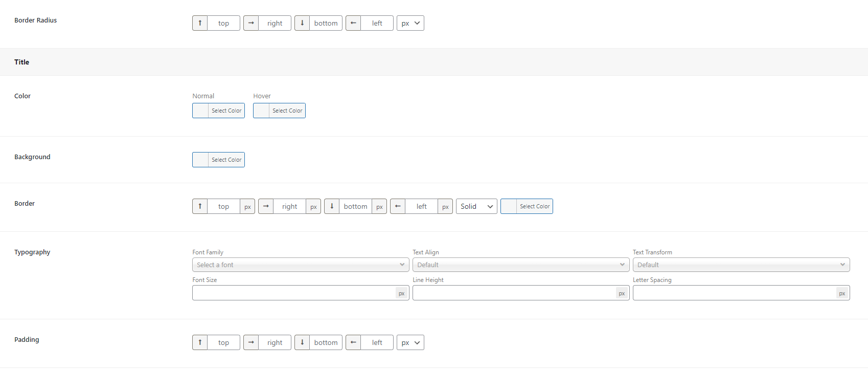Click the Border color swatch

509,206
